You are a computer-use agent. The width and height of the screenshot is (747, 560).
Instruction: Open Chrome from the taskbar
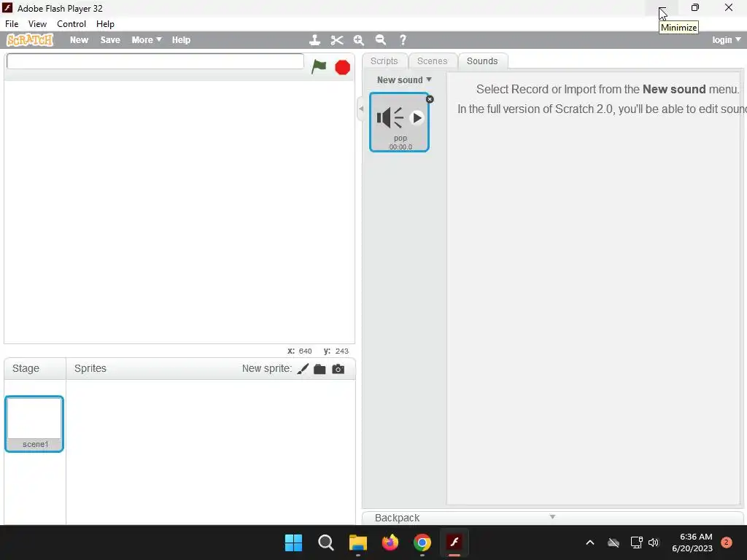tap(422, 542)
